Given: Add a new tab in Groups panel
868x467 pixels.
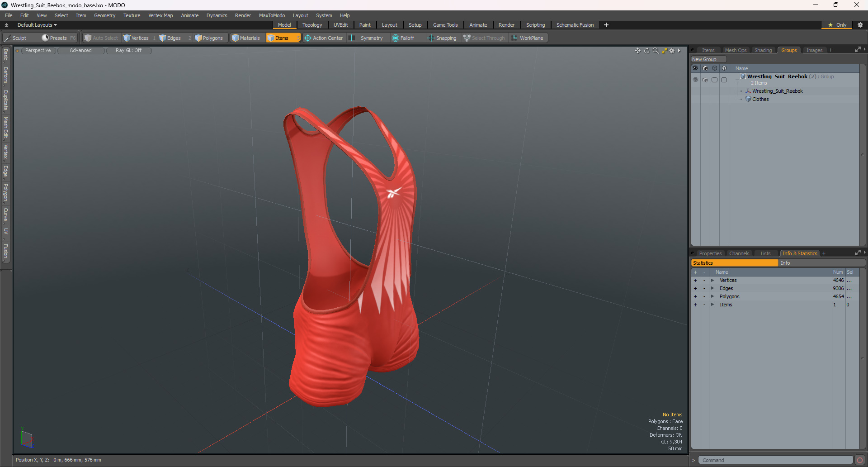Looking at the screenshot, I should click(830, 50).
